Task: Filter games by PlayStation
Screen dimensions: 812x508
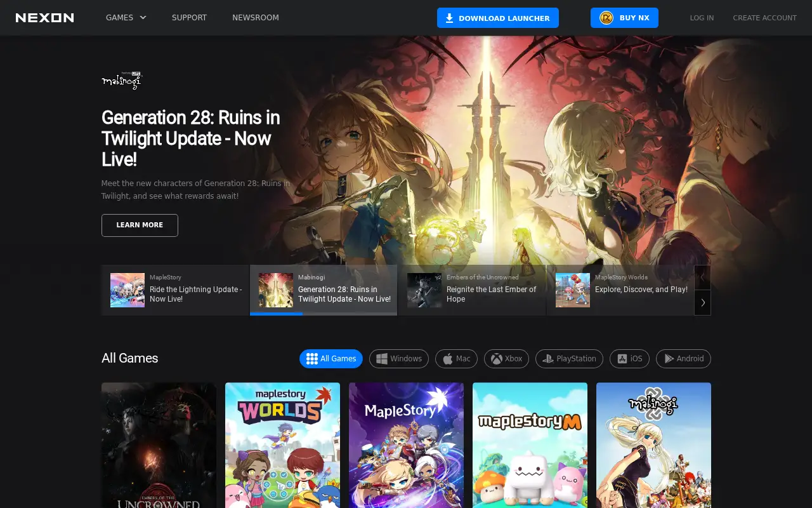Action: (569, 359)
